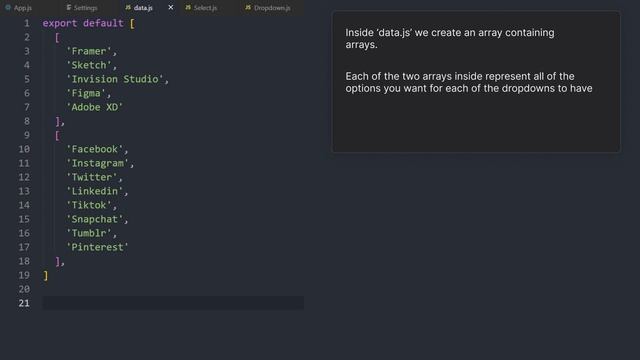Click line number 1 in gutter
This screenshot has height=360, width=640.
[x=27, y=23]
